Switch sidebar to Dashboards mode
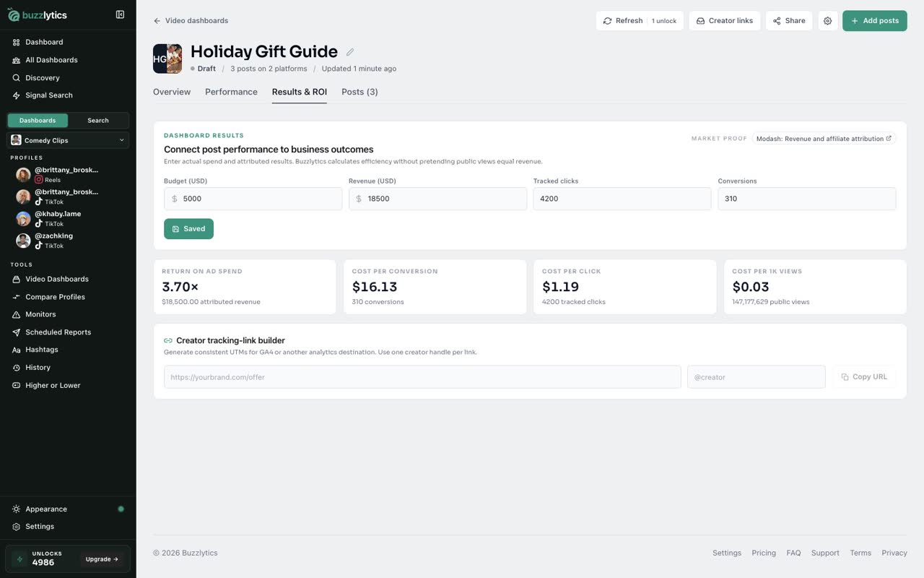 point(38,121)
